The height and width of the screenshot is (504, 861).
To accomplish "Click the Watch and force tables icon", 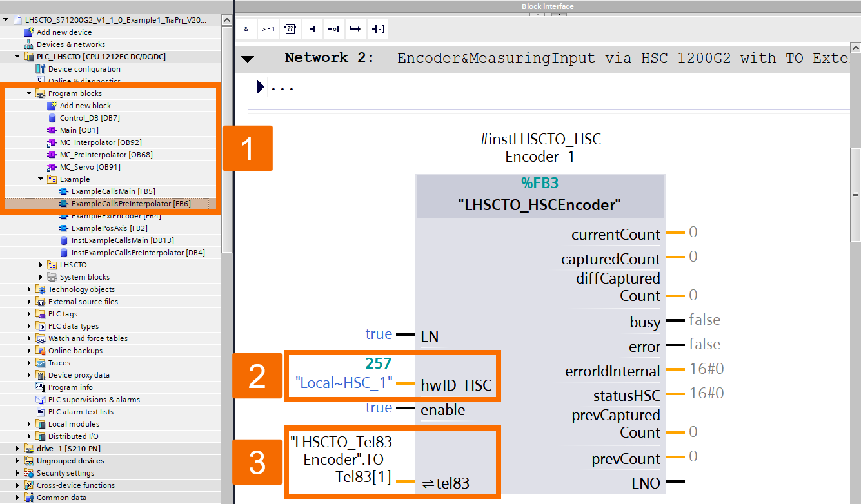I will (x=41, y=338).
